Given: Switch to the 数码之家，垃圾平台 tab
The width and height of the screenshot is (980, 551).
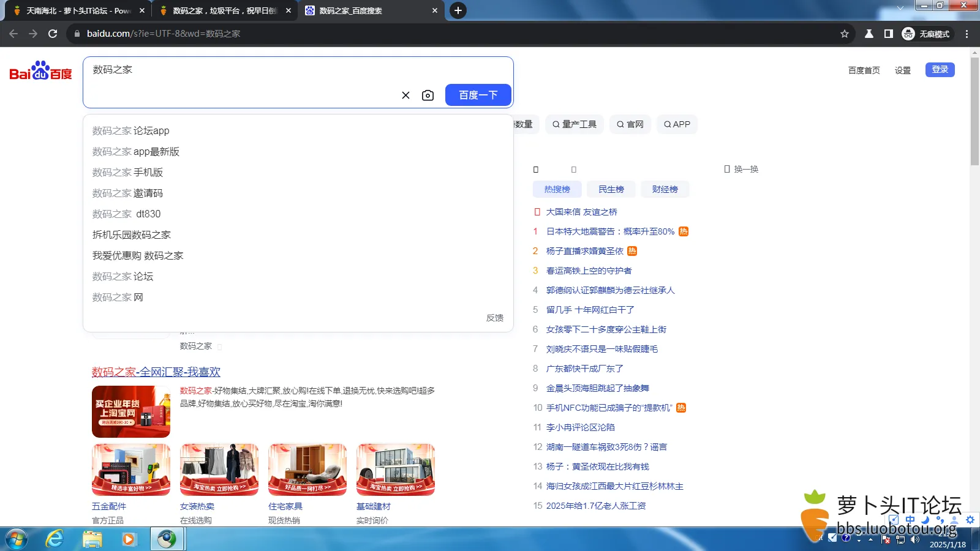Looking at the screenshot, I should click(224, 10).
